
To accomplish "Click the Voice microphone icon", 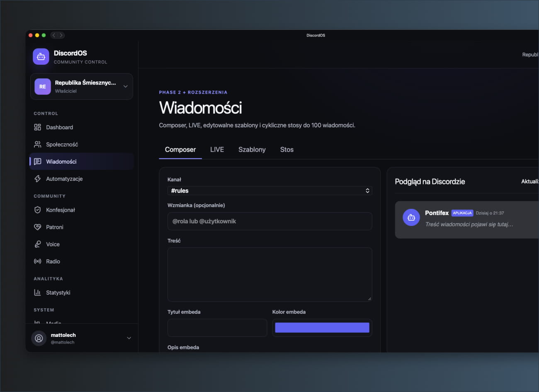I will pos(37,244).
